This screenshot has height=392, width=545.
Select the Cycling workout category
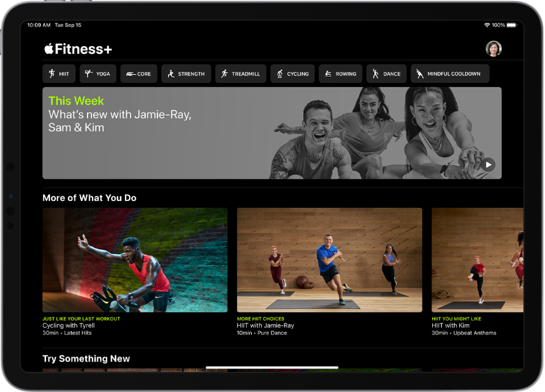[x=293, y=74]
